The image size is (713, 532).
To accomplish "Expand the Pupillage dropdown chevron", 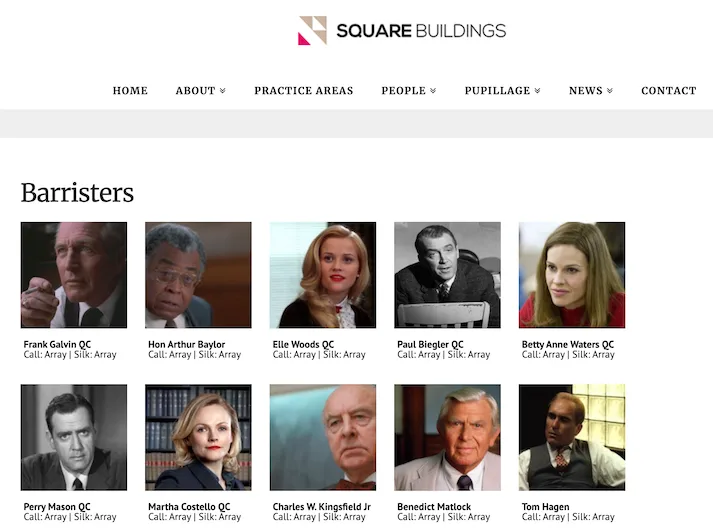I will pyautogui.click(x=537, y=91).
